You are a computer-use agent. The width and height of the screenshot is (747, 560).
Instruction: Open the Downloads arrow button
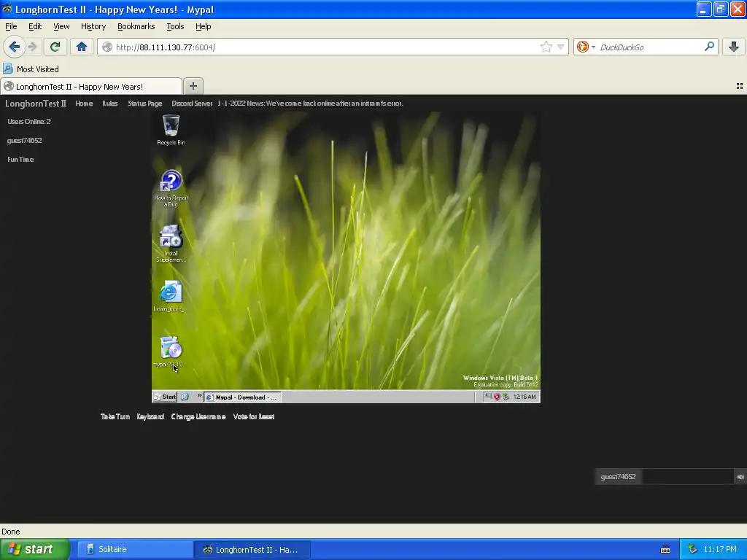[x=734, y=47]
